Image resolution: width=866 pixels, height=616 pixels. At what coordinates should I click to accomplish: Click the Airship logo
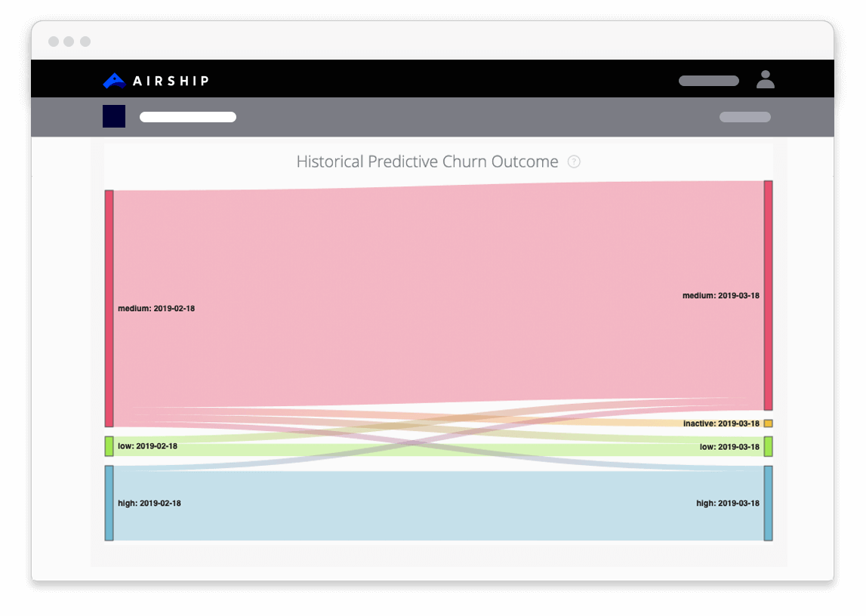click(x=156, y=80)
